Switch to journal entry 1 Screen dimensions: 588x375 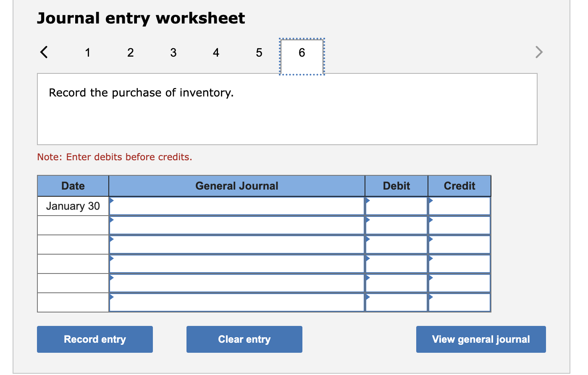[88, 52]
